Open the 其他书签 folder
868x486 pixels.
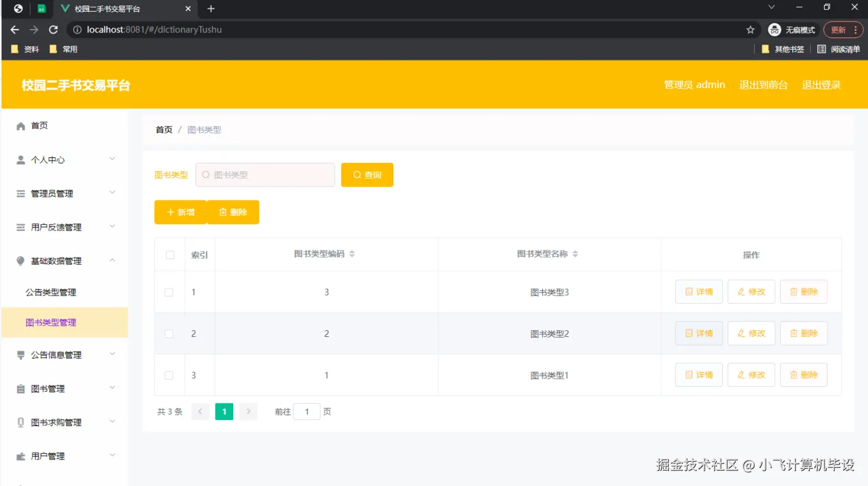click(x=783, y=49)
